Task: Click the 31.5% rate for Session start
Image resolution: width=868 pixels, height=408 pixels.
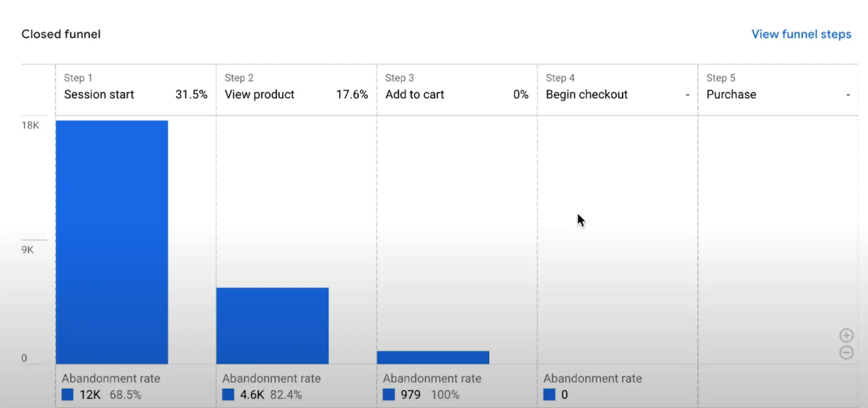Action: pos(191,94)
